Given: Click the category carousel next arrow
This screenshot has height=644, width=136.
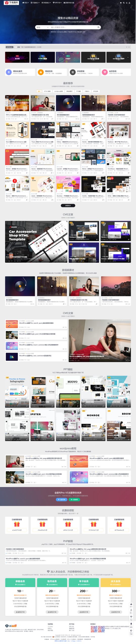Looking at the screenshot, I should click(x=128, y=57).
